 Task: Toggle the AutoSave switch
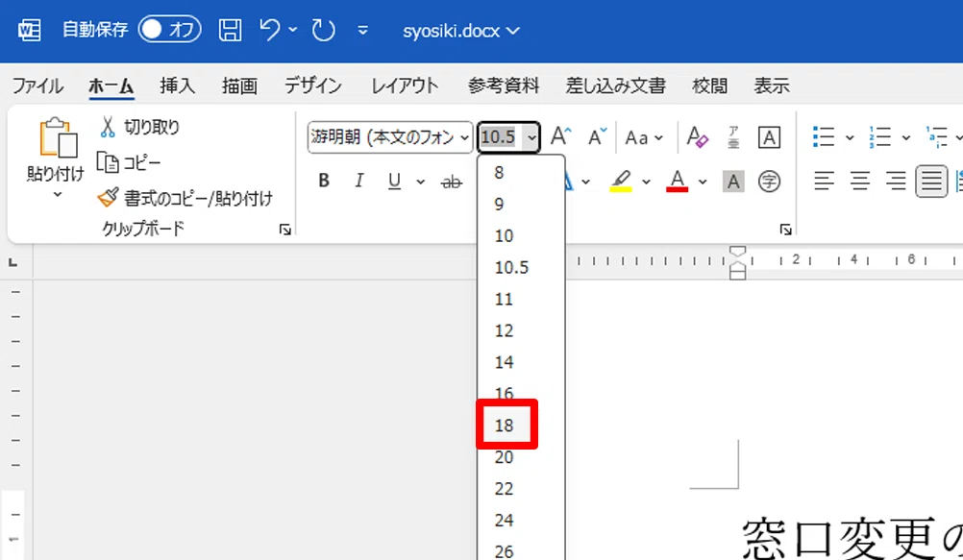[169, 30]
